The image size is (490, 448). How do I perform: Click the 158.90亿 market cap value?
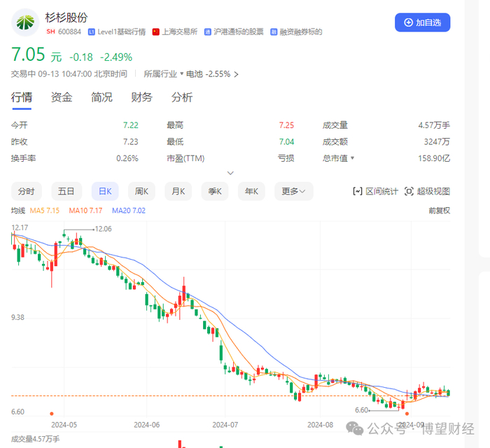pos(434,158)
